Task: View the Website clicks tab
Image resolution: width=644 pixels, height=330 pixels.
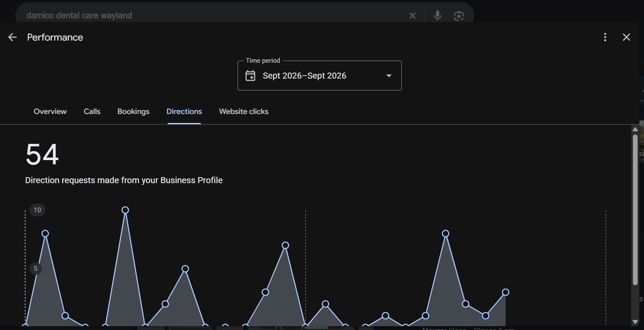Action: 244,111
